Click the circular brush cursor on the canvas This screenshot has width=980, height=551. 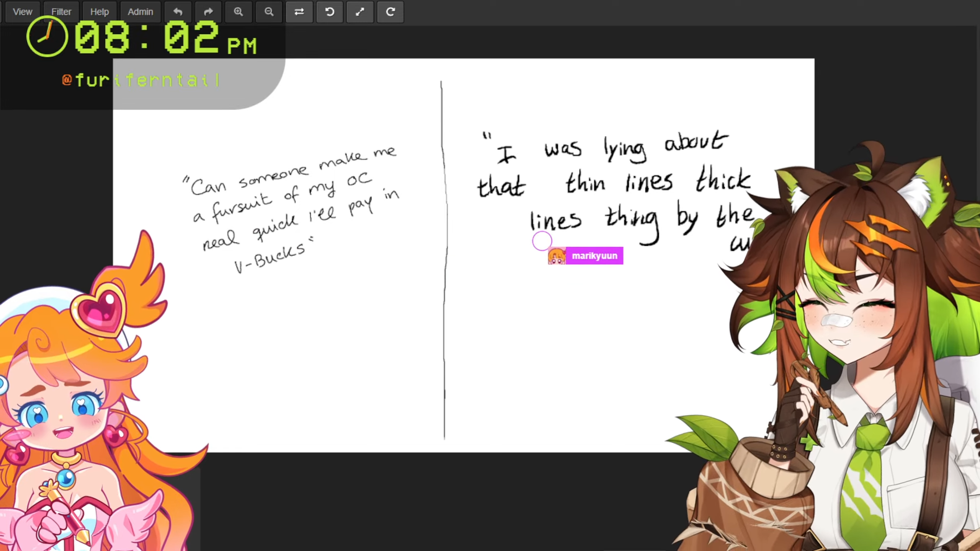click(542, 241)
